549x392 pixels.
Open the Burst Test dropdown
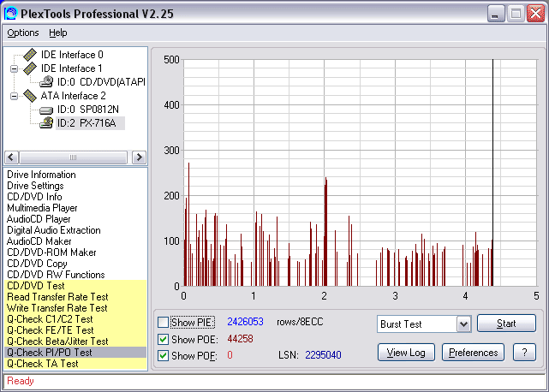click(463, 324)
